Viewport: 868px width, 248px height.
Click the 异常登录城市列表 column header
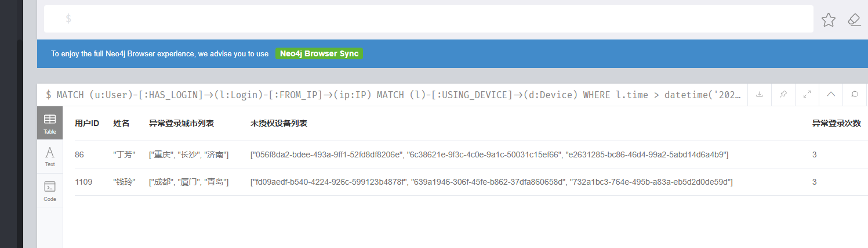pyautogui.click(x=181, y=123)
